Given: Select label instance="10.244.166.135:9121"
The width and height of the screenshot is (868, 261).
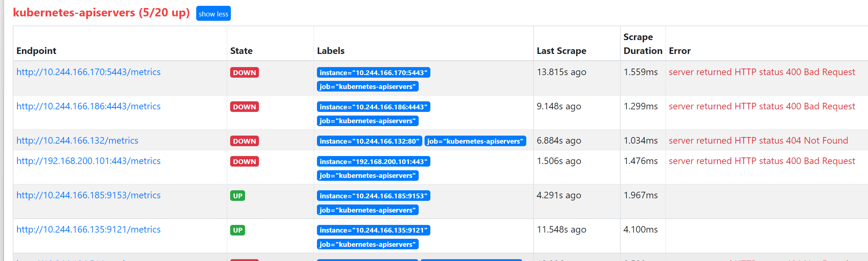Looking at the screenshot, I should [373, 230].
